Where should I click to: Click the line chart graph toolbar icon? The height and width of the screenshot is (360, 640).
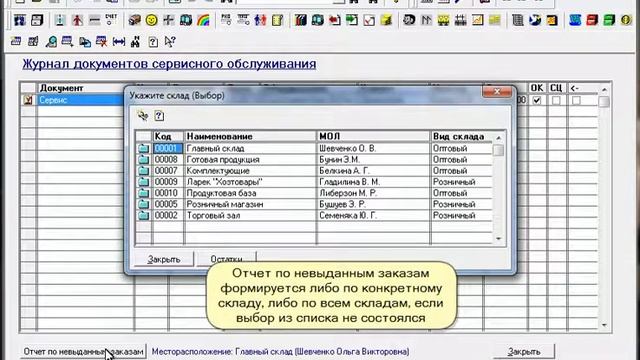(x=478, y=20)
